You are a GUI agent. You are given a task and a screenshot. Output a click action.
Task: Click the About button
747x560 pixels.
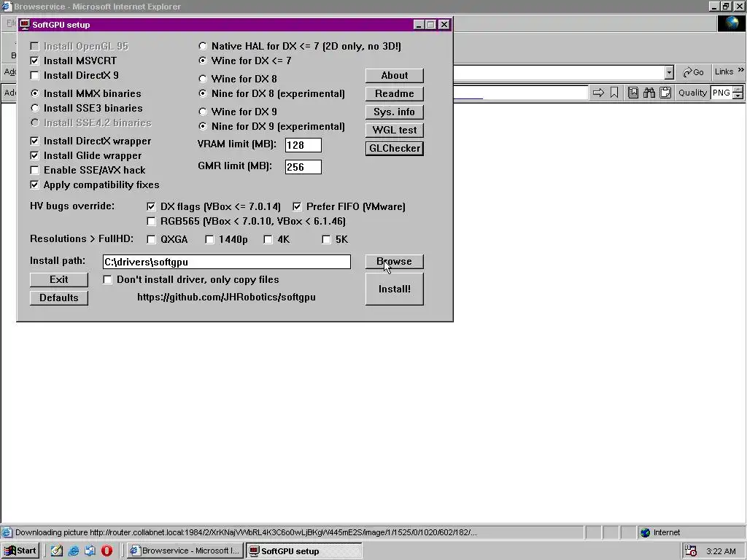click(395, 75)
